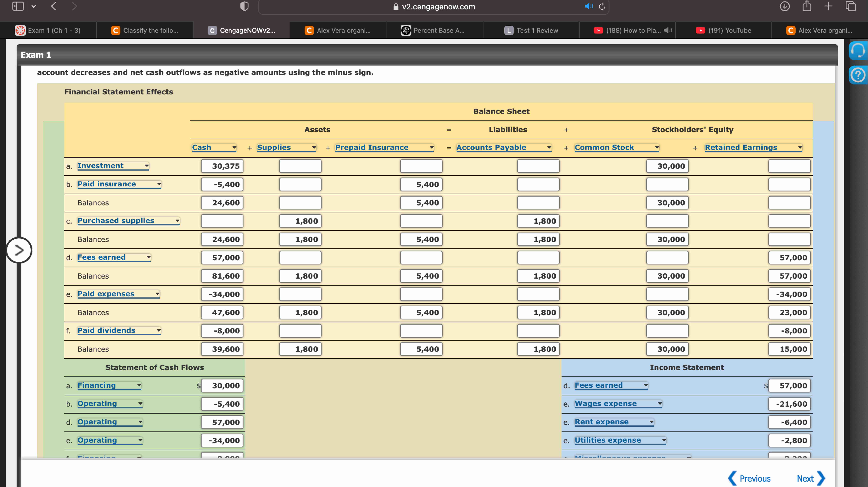Click the Retained Earnings field showing -34,000

[x=790, y=294]
